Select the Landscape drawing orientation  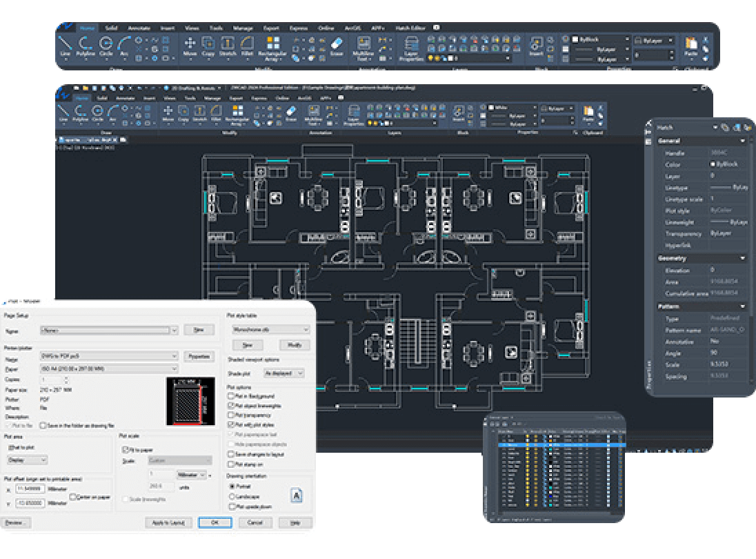tap(232, 496)
